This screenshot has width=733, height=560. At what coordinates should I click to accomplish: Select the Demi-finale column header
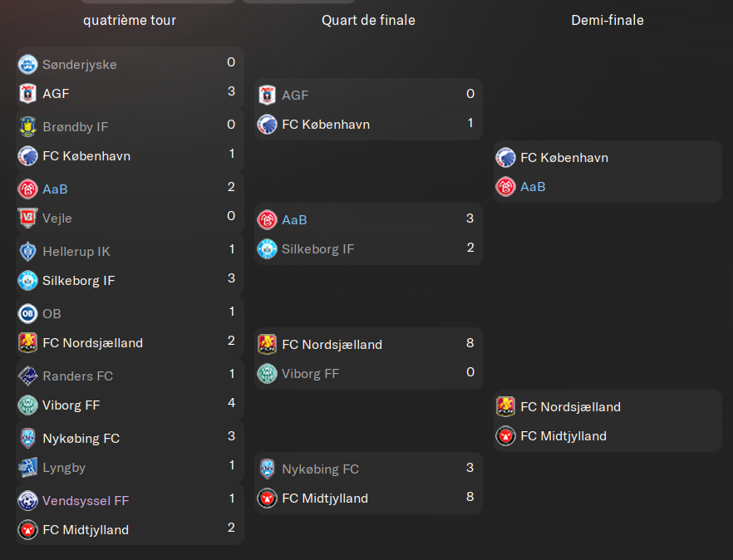(x=608, y=20)
